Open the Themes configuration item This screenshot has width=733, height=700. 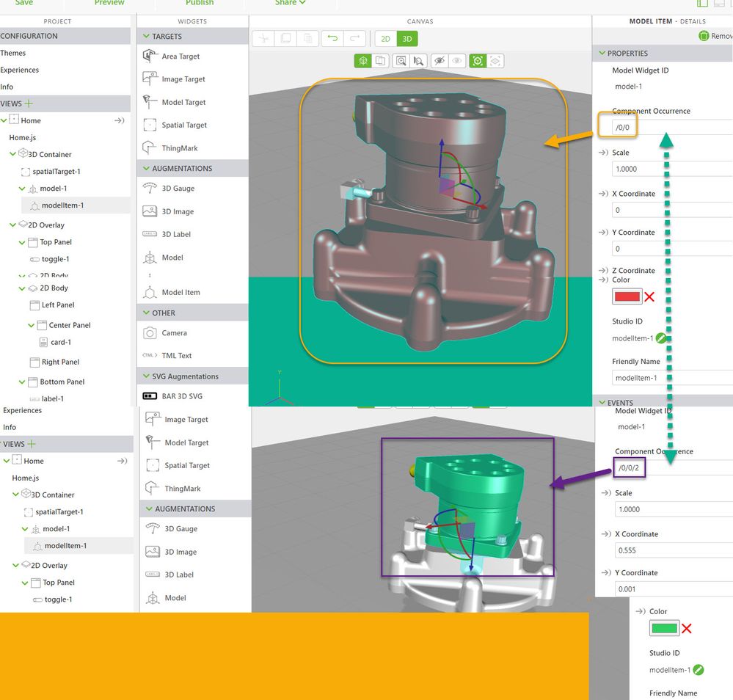click(13, 54)
